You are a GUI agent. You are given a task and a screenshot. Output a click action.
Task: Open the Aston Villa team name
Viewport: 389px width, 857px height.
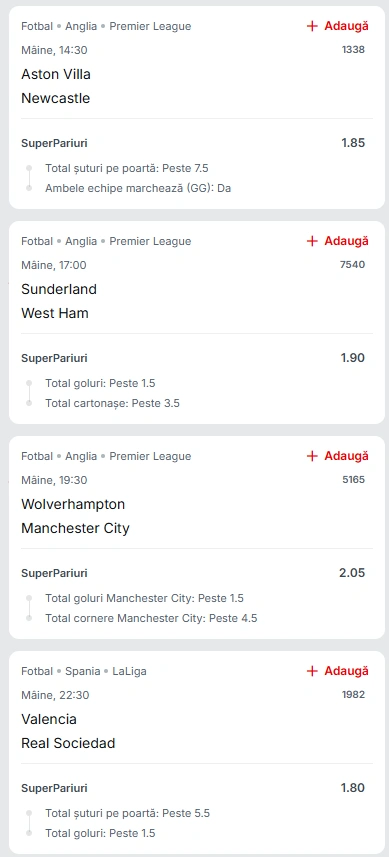point(56,74)
